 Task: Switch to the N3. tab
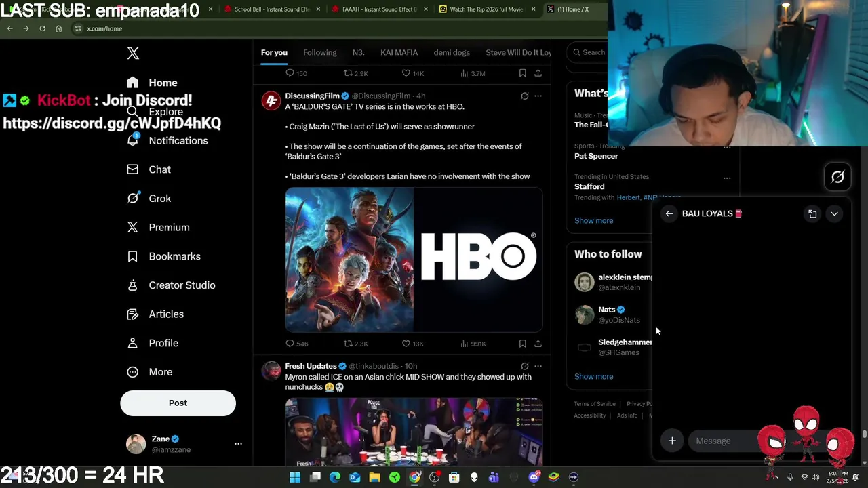pos(358,52)
